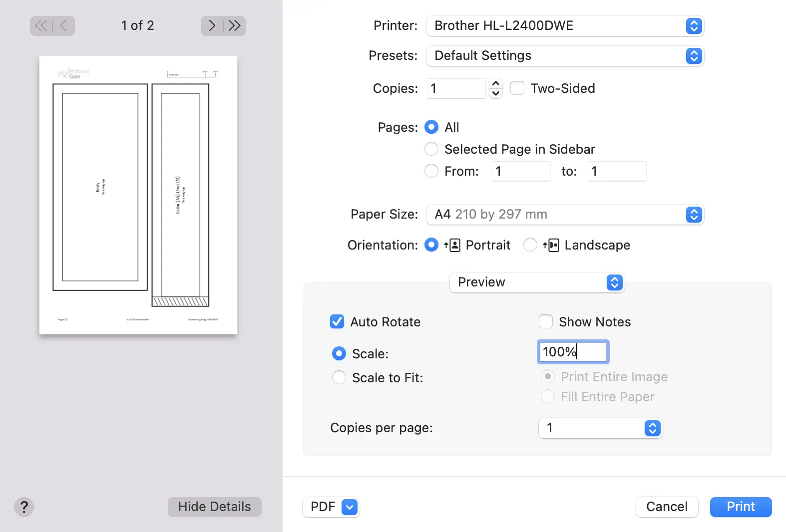Image resolution: width=786 pixels, height=532 pixels.
Task: Select Landscape orientation
Action: click(530, 245)
